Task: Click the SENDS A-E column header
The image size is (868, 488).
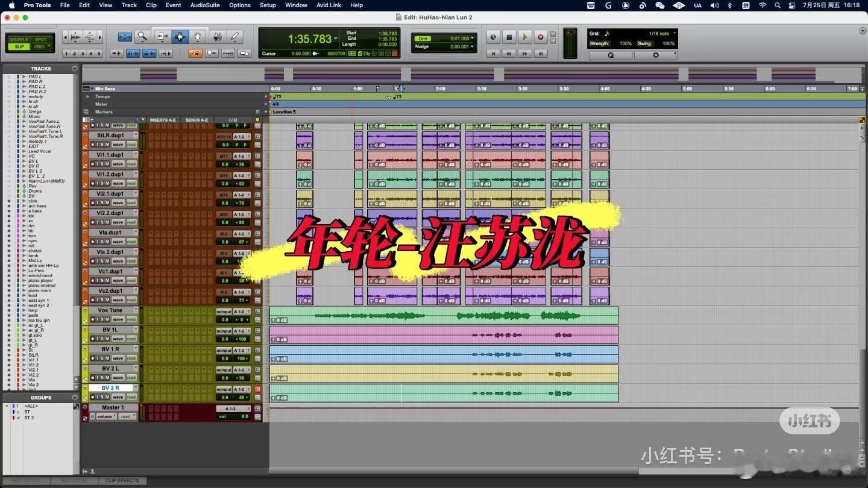Action: coord(197,120)
